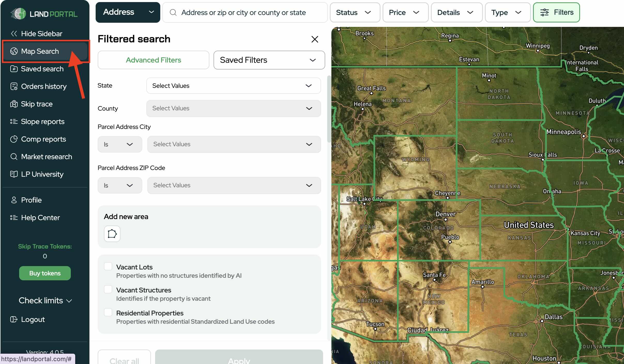Check the Vacant Structures option
The width and height of the screenshot is (624, 364).
(x=108, y=289)
